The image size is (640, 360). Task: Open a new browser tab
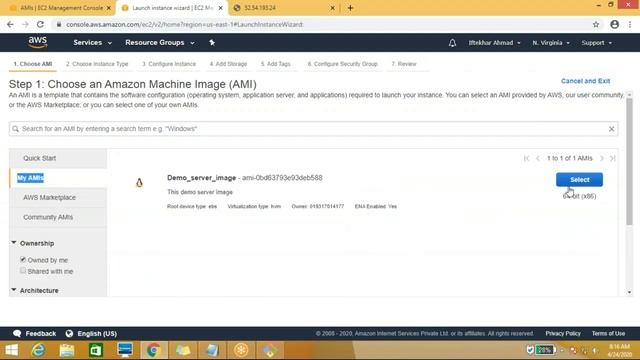pyautogui.click(x=350, y=8)
